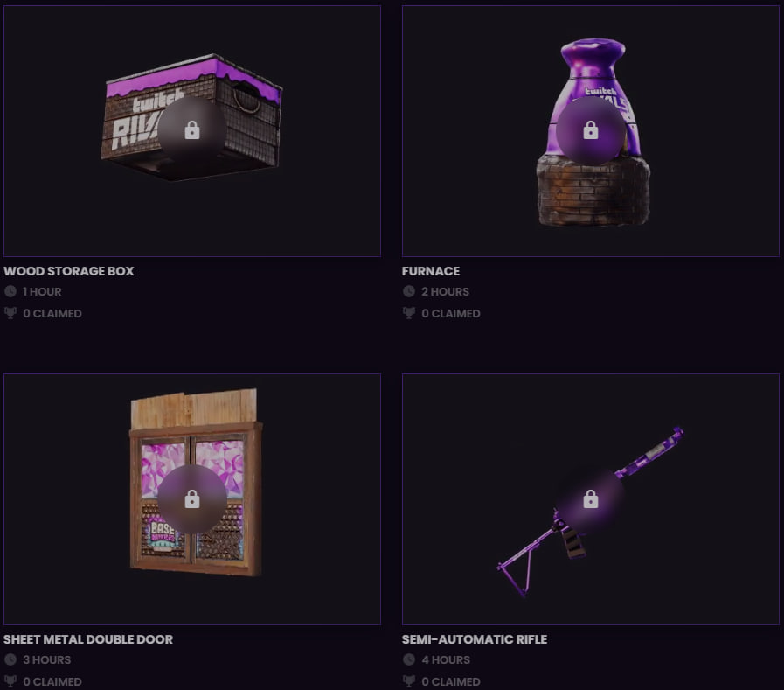
Task: Click the purple rifle skin image
Action: point(590,512)
